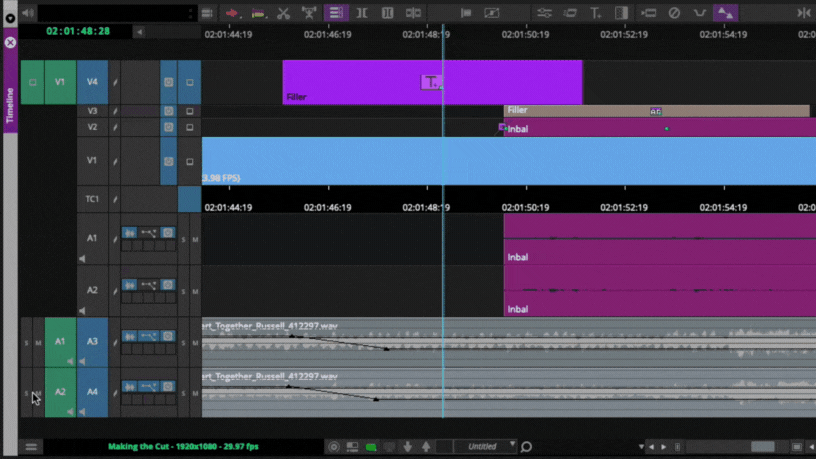Click the Render Effect toolbar icon
This screenshot has width=816, height=459.
point(492,13)
